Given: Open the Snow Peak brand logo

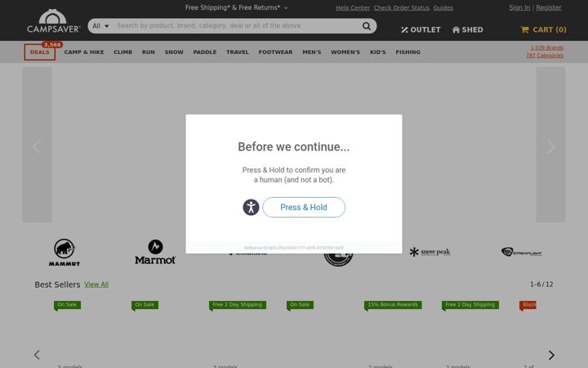Looking at the screenshot, I should [x=430, y=252].
